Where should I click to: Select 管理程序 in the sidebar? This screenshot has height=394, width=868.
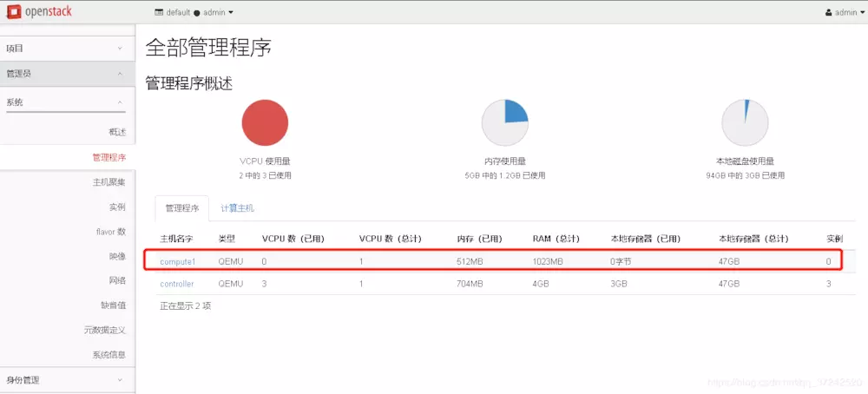109,157
